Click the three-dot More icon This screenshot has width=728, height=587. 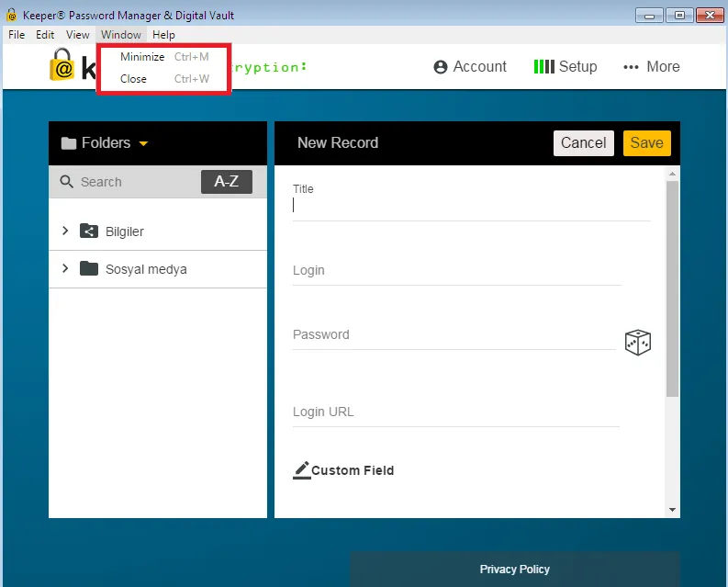631,67
